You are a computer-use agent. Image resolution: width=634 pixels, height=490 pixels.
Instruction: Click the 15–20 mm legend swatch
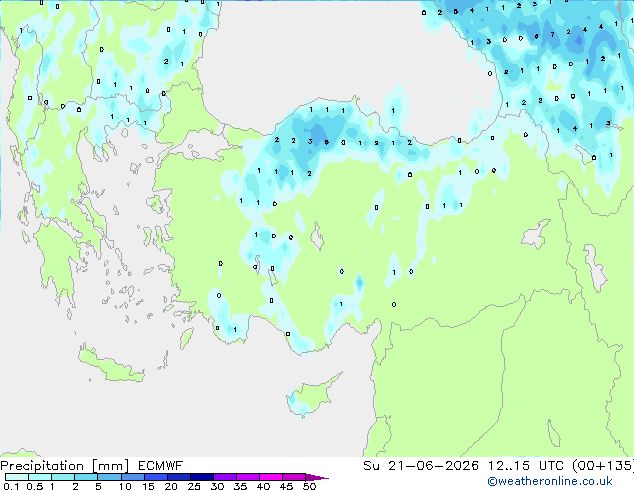point(155,477)
